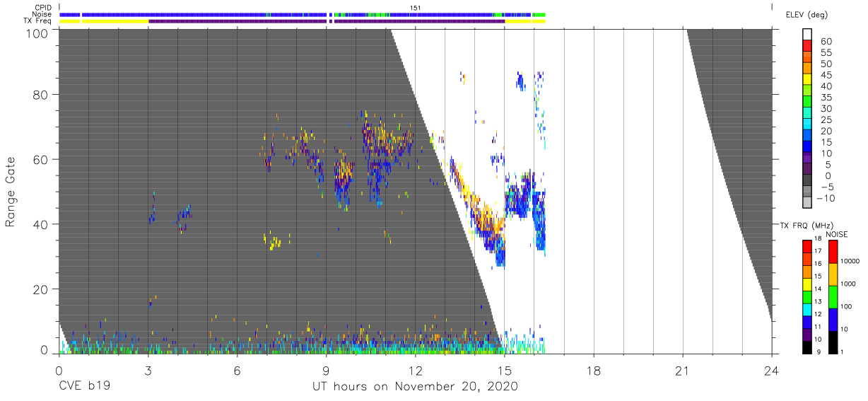Click the 'CPID' row label at top left
This screenshot has height=401, width=868.
pos(43,8)
